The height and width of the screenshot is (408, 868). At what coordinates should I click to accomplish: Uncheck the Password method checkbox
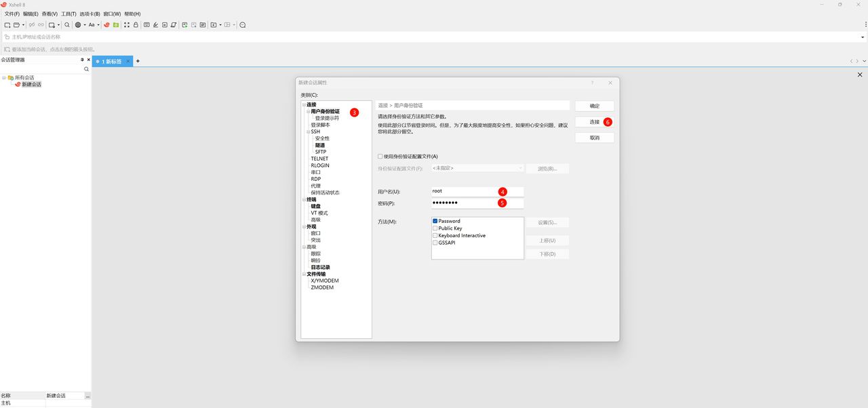tap(435, 221)
